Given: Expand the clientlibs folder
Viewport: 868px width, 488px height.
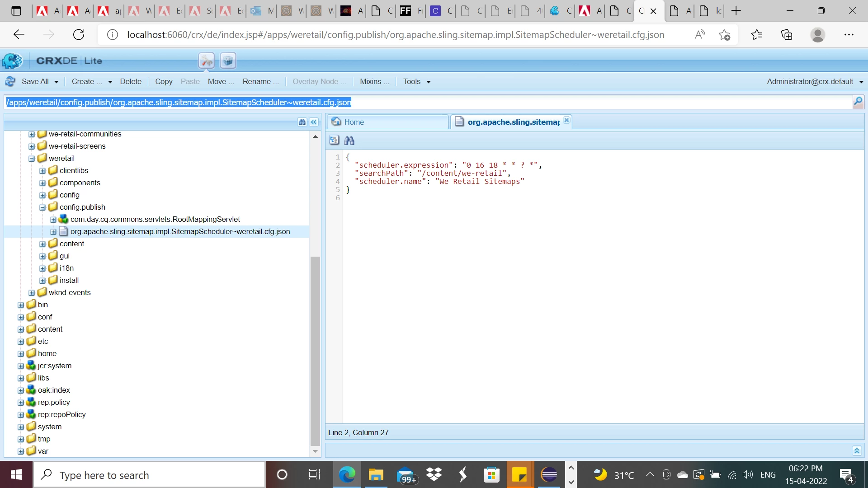Looking at the screenshot, I should pos(42,171).
